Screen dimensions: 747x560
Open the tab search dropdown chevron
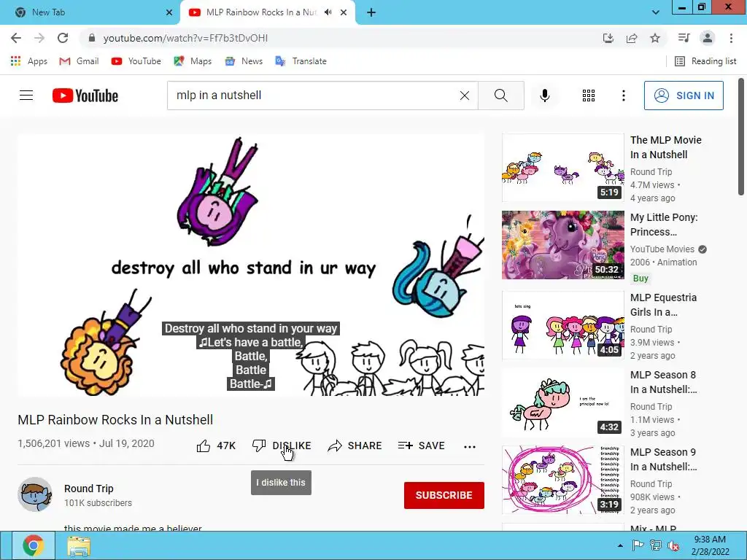(656, 12)
